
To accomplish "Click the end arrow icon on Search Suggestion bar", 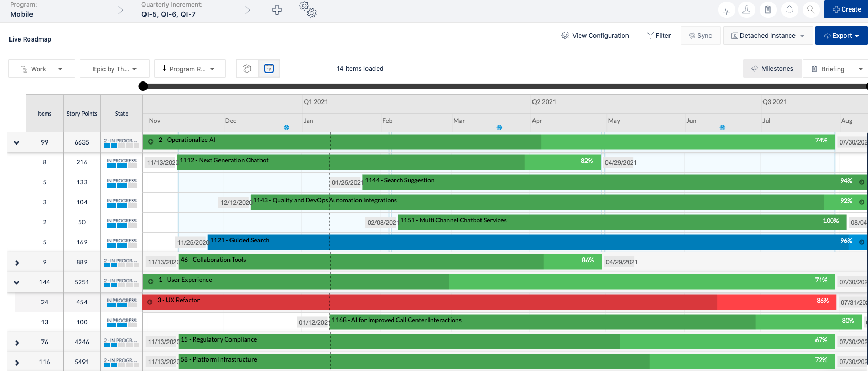I will (x=862, y=182).
